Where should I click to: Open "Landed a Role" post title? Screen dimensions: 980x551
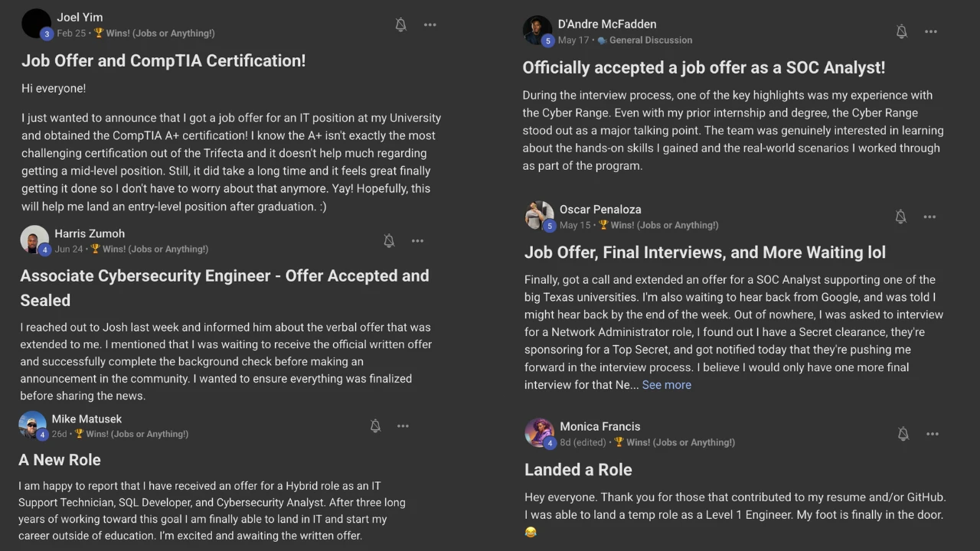click(578, 469)
